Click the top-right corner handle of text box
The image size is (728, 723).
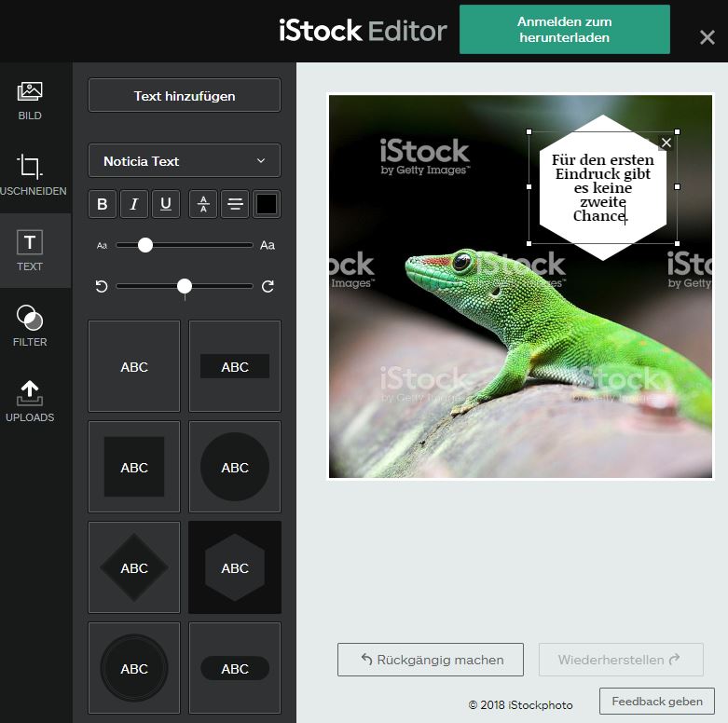[677, 131]
